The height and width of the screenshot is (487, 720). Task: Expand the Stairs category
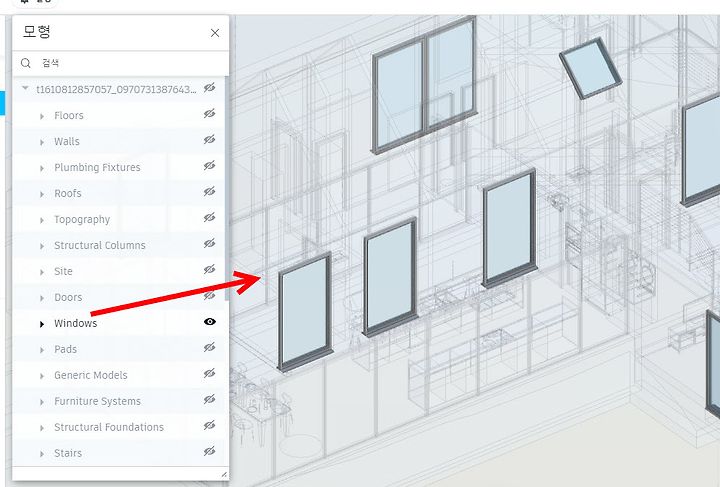pos(42,454)
